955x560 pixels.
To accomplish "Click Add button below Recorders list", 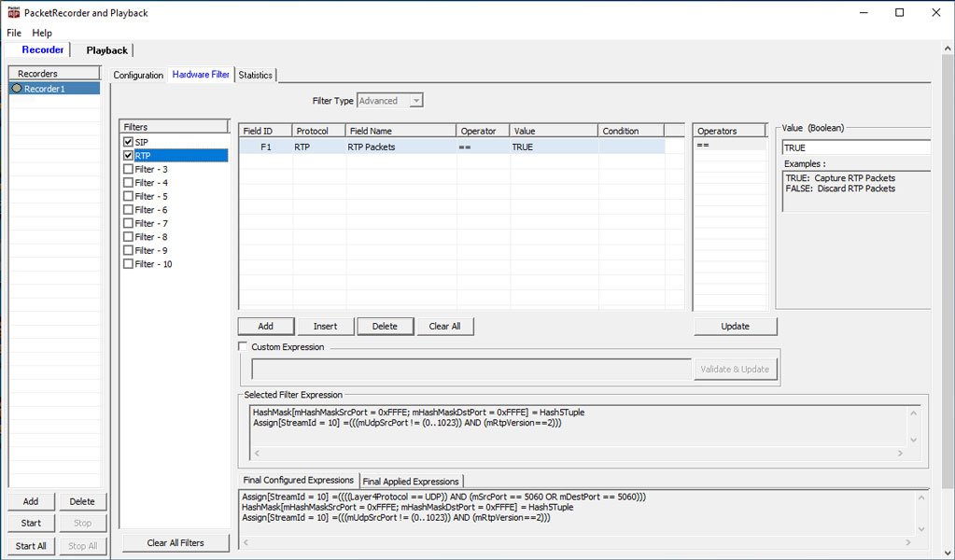I will tap(31, 501).
